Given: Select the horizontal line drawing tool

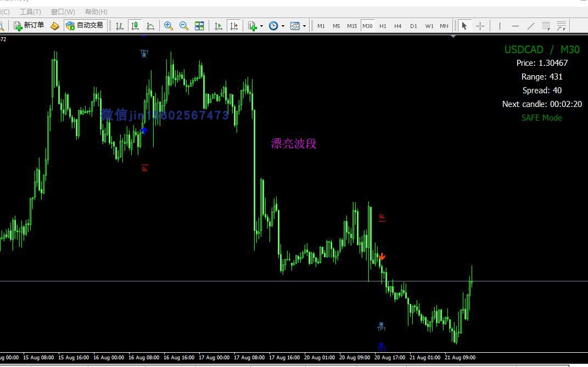Looking at the screenshot, I should tap(515, 26).
